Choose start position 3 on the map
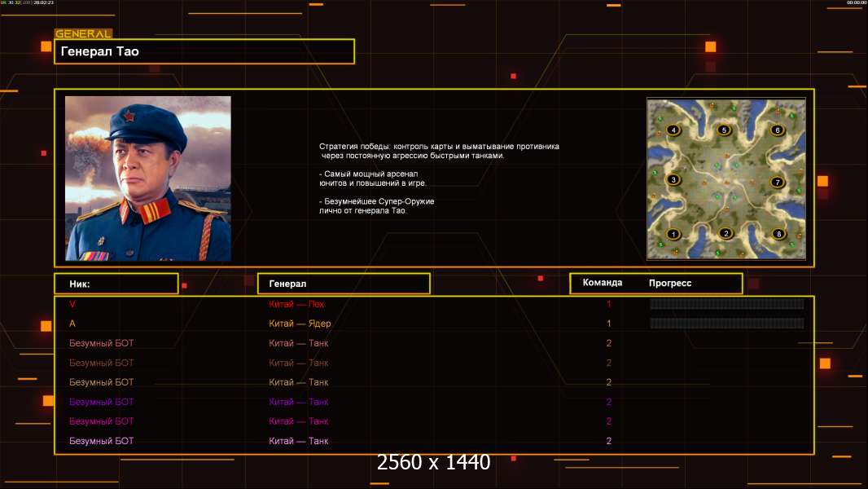Screen dimensions: 868x489 (x=673, y=179)
